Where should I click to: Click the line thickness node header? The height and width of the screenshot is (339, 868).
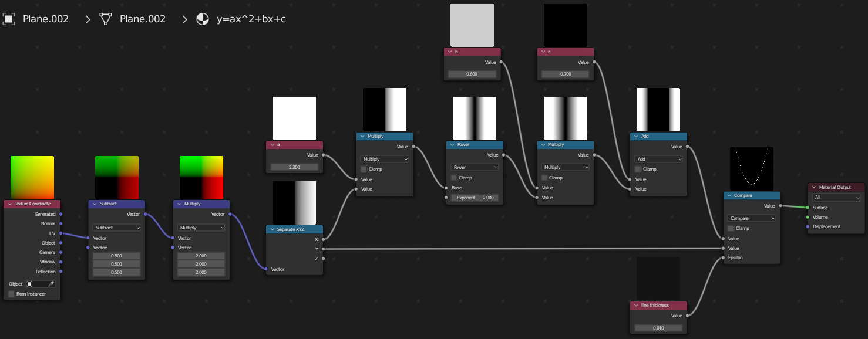click(x=658, y=305)
